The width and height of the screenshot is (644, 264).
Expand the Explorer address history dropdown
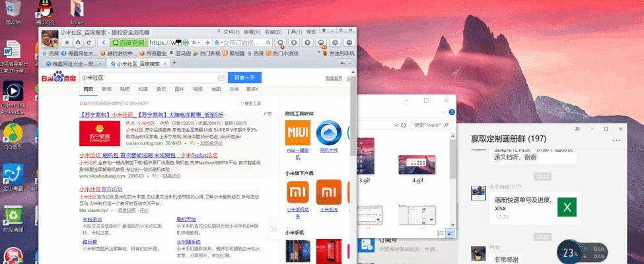(x=396, y=125)
